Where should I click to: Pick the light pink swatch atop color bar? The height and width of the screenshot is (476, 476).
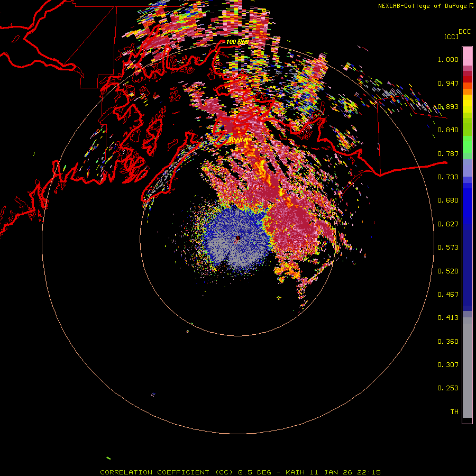coord(467,57)
